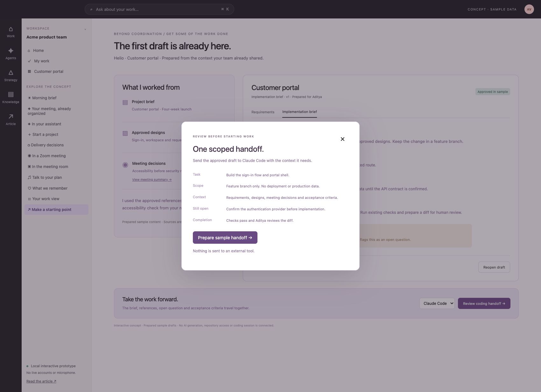
Task: Open Start a project page
Action: tap(56, 135)
